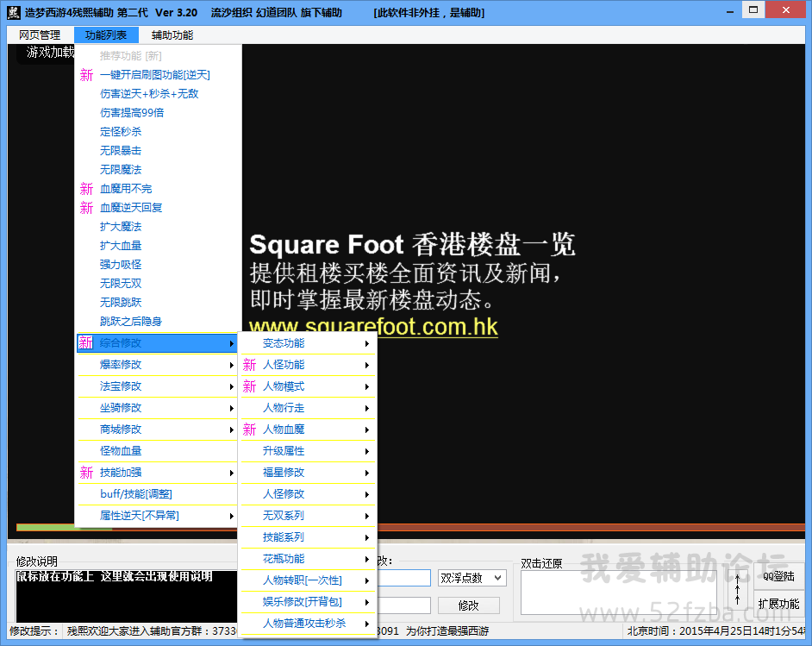Screen dimensions: 812x646
Task: Pick 跳跃之后隐身 in the function list
Action: pos(156,321)
